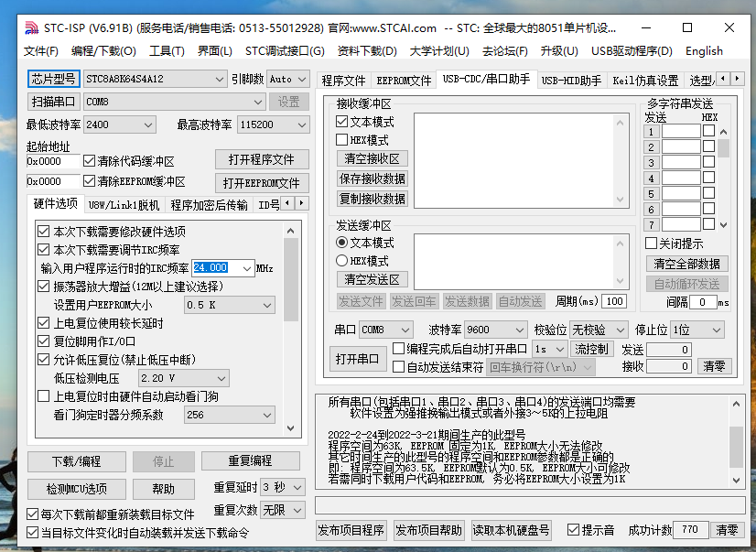The image size is (756, 552).
Task: Open the 编程/下载(O) menu
Action: [x=103, y=51]
